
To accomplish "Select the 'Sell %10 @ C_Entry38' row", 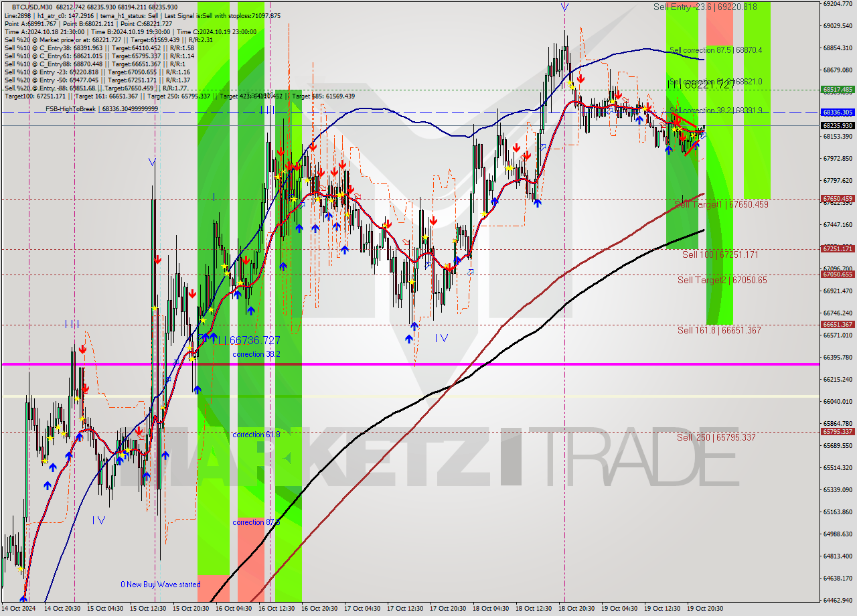I will tap(99, 48).
